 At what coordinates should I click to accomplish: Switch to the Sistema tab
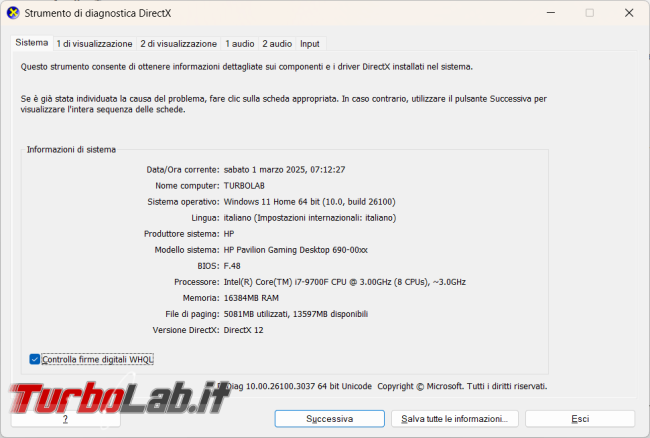coord(32,43)
